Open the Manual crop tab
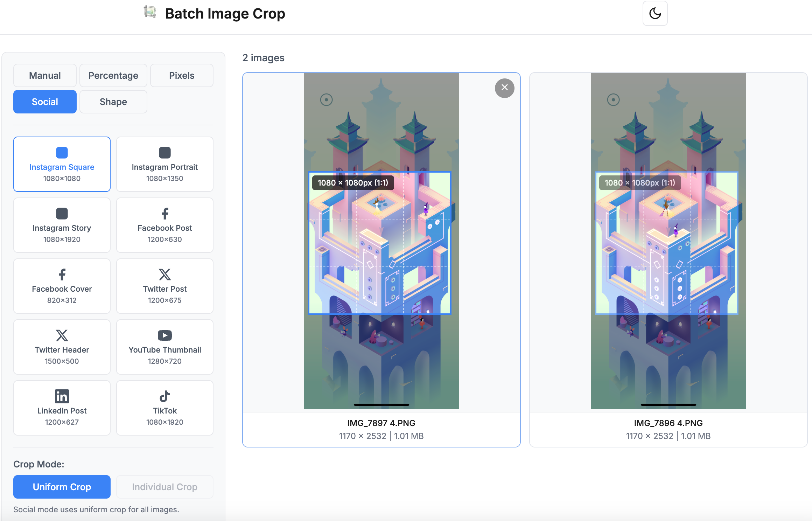812x521 pixels. 45,75
